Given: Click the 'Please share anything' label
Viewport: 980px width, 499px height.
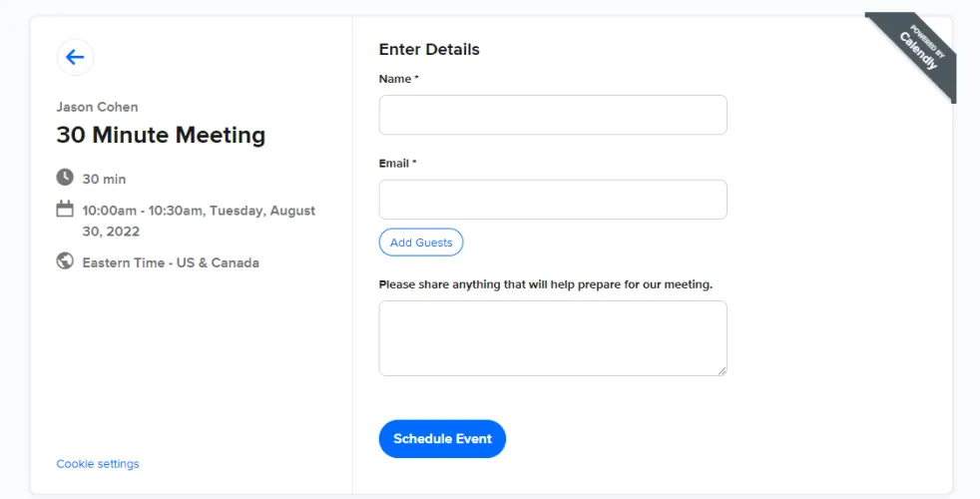Looking at the screenshot, I should point(545,284).
